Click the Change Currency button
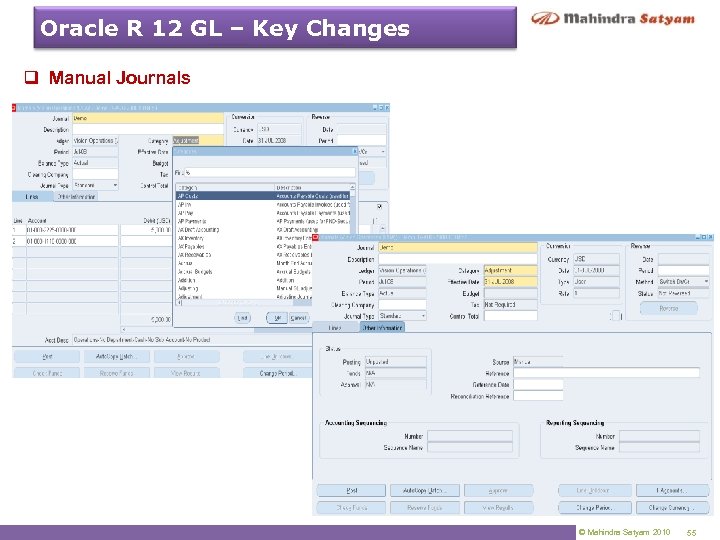The width and height of the screenshot is (720, 540). click(672, 507)
